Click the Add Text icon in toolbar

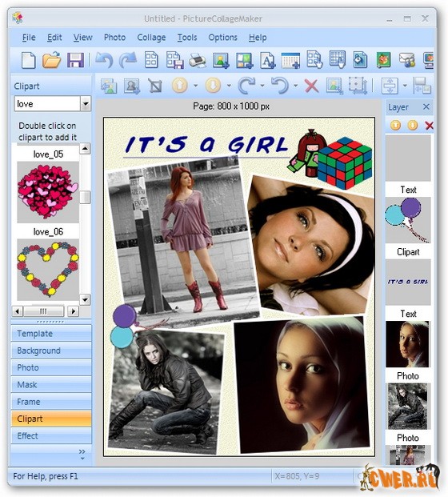(x=267, y=60)
